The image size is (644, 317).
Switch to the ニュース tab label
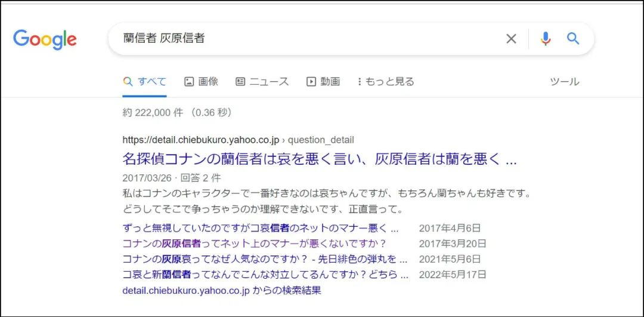click(x=269, y=81)
